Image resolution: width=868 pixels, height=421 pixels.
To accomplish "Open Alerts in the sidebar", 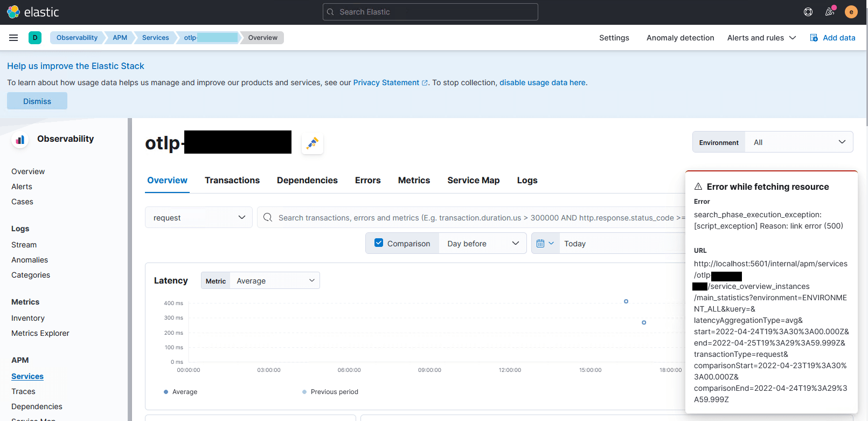I will coord(22,187).
